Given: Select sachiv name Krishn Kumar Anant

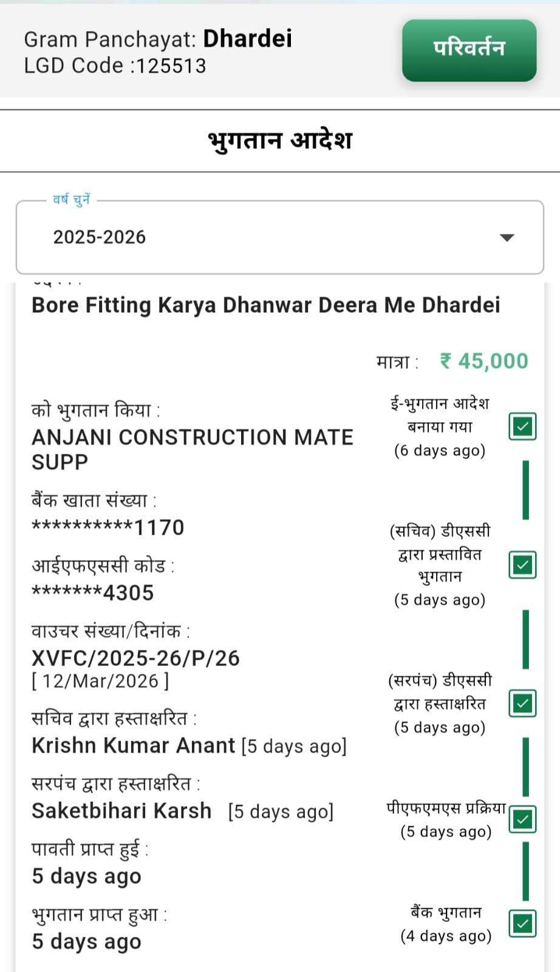Looking at the screenshot, I should (x=133, y=745).
